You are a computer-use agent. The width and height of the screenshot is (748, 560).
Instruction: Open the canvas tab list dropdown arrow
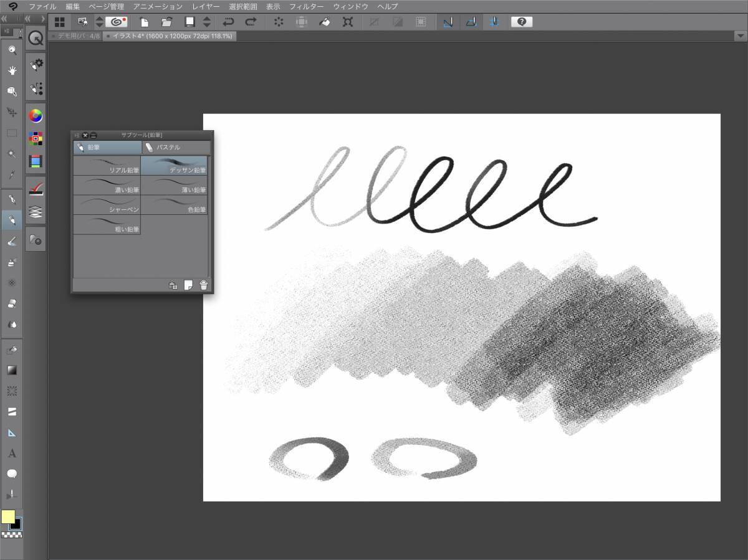(739, 36)
